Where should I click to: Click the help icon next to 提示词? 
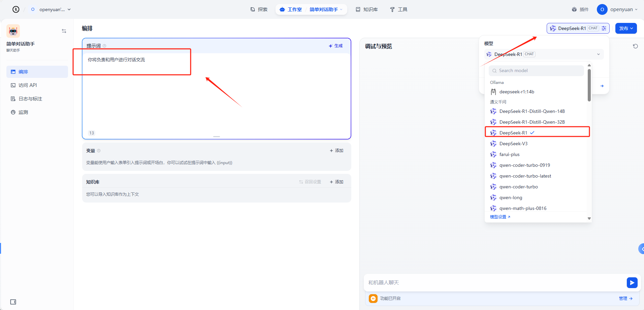(104, 46)
